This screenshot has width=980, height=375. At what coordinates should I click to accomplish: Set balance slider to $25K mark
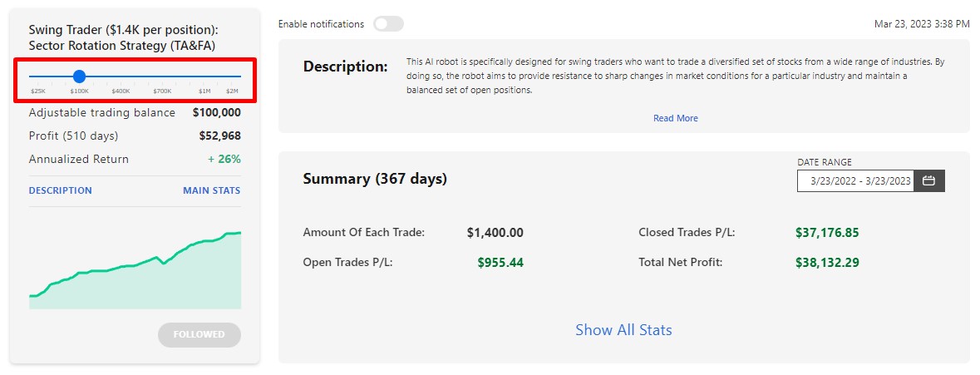click(x=37, y=76)
